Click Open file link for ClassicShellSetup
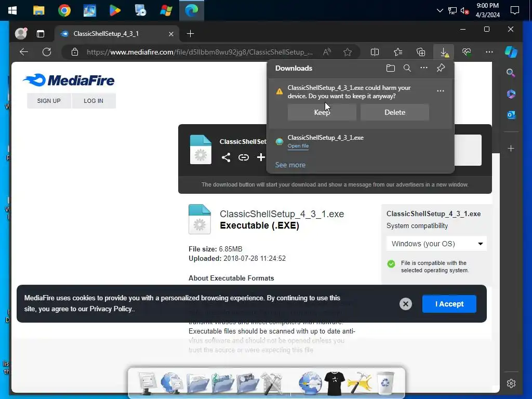 coord(298,146)
